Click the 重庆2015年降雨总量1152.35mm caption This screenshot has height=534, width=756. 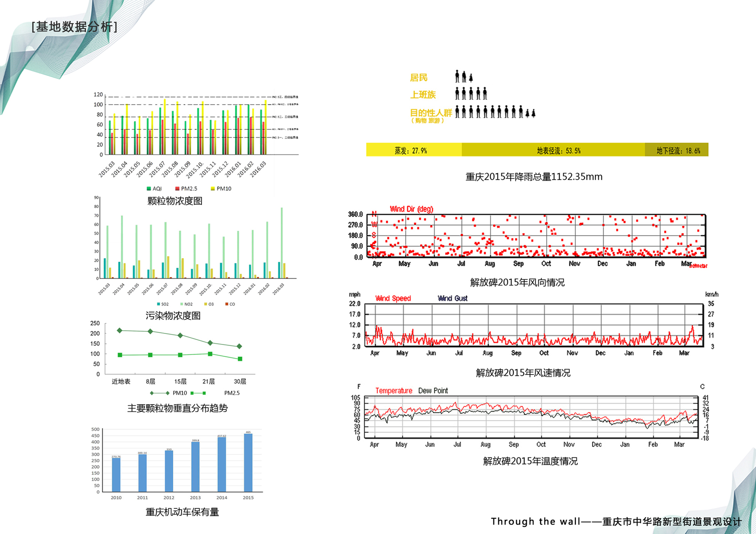[x=534, y=177]
